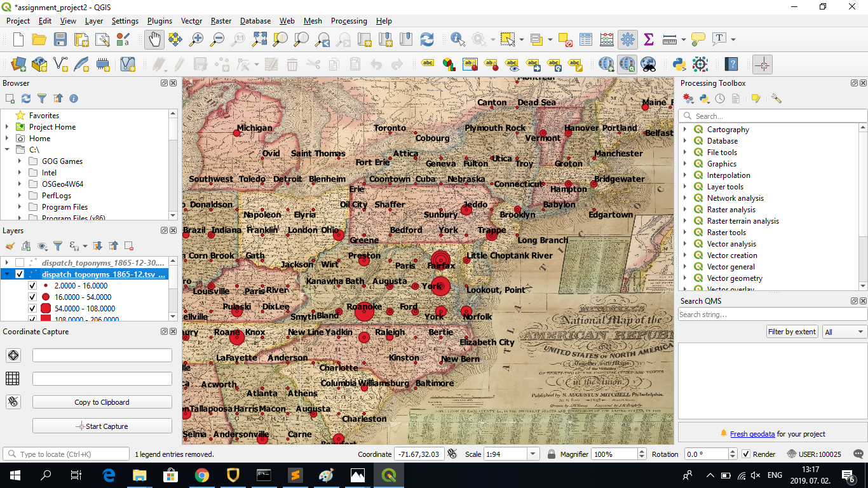Image resolution: width=868 pixels, height=488 pixels.
Task: Click the Filter by extent button
Action: click(792, 332)
